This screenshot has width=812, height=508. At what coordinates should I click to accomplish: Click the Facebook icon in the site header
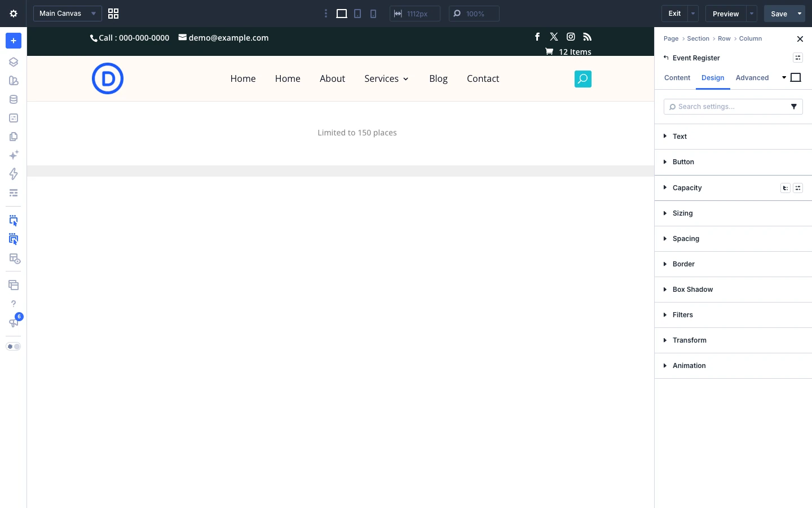pyautogui.click(x=537, y=37)
